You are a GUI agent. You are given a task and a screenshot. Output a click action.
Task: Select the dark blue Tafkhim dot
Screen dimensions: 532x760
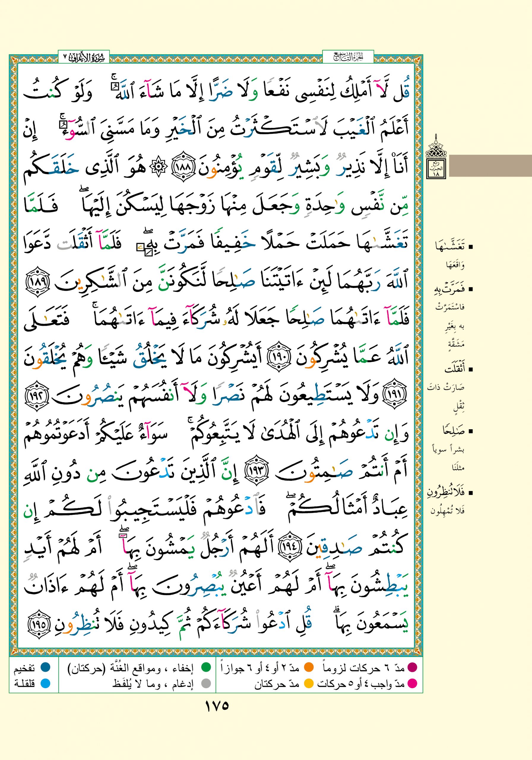45,667
